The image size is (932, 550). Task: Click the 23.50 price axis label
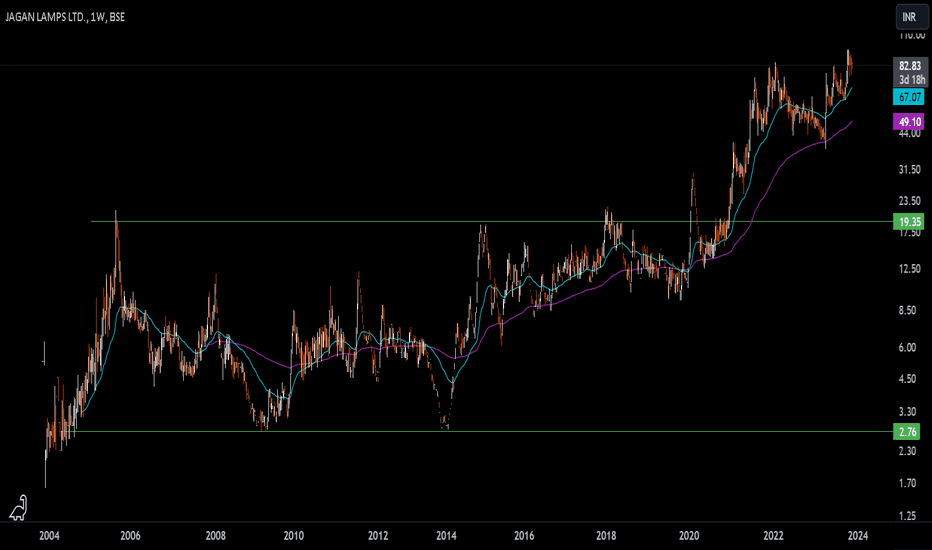(x=909, y=201)
